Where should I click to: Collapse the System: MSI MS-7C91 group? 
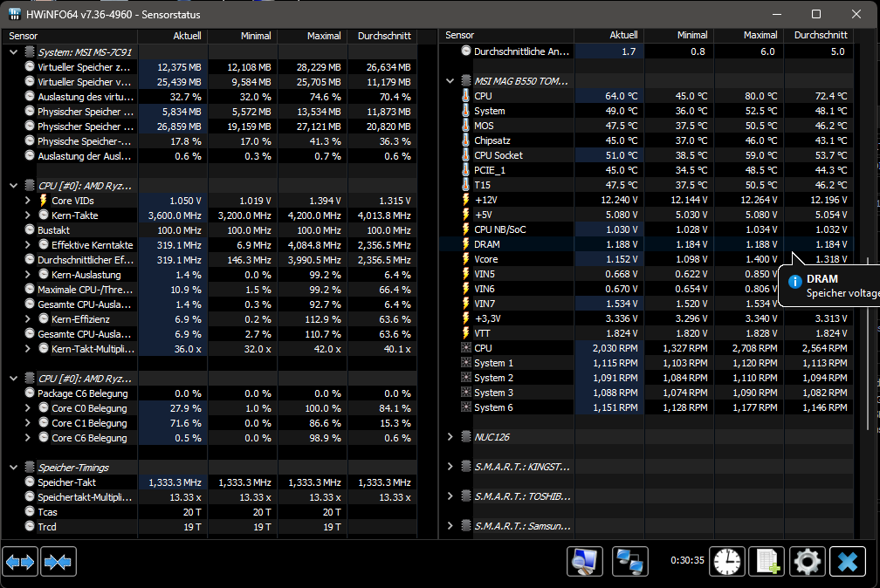13,52
